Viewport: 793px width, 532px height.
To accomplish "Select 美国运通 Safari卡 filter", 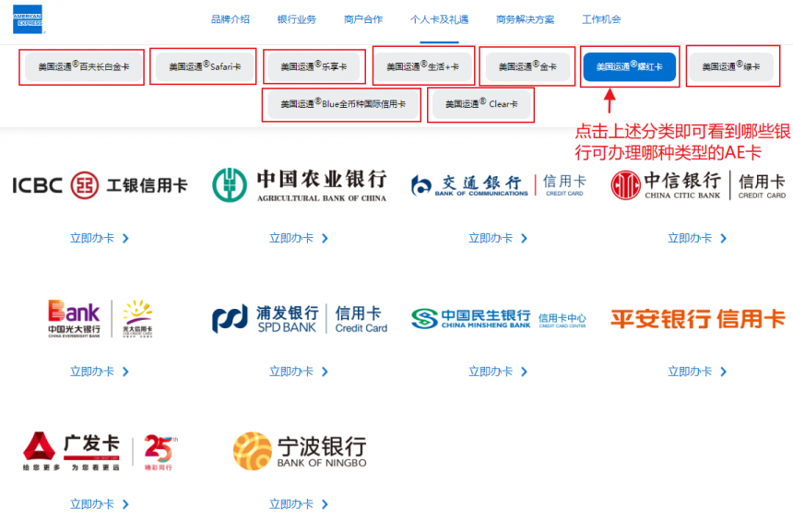I will [x=205, y=66].
